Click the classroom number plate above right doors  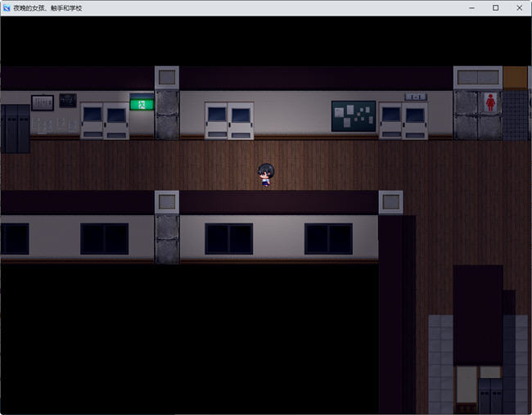tap(415, 97)
